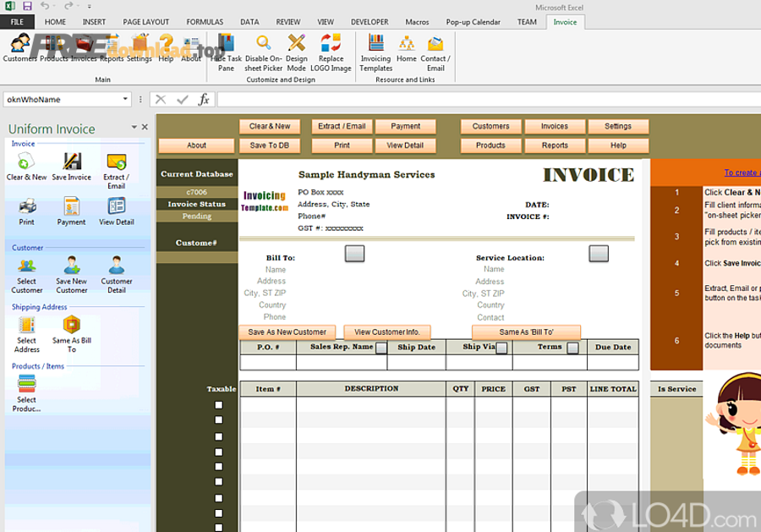761x532 pixels.
Task: Switch to FORMULAS tab
Action: [205, 22]
